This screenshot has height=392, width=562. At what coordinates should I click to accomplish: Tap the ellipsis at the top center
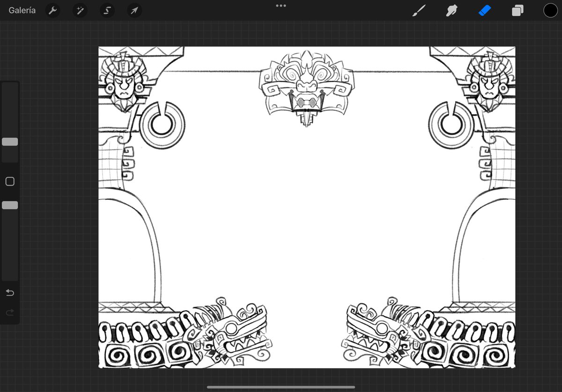(281, 6)
